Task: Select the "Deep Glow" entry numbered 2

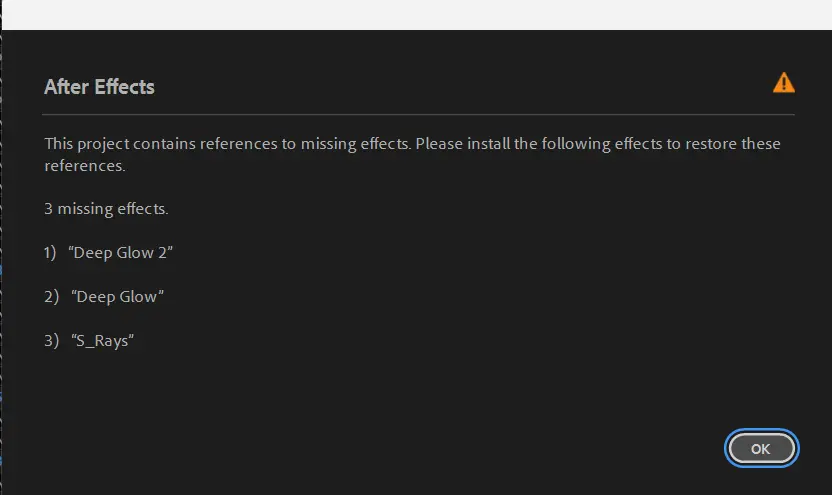Action: pyautogui.click(x=117, y=297)
